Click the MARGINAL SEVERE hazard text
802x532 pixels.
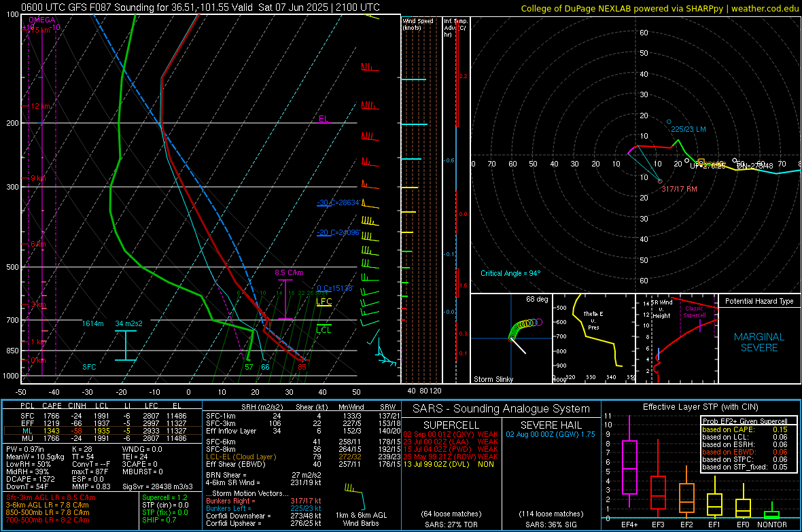[759, 342]
